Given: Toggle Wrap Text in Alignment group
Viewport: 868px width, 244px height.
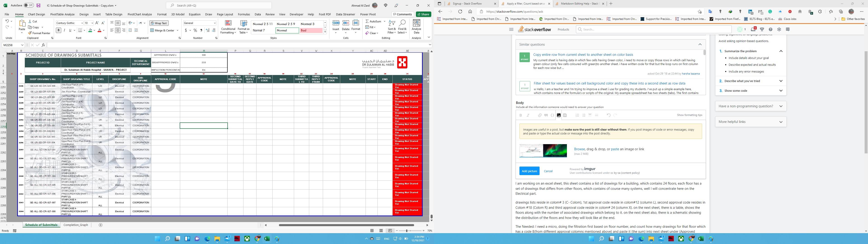Looking at the screenshot, I should click(x=159, y=23).
